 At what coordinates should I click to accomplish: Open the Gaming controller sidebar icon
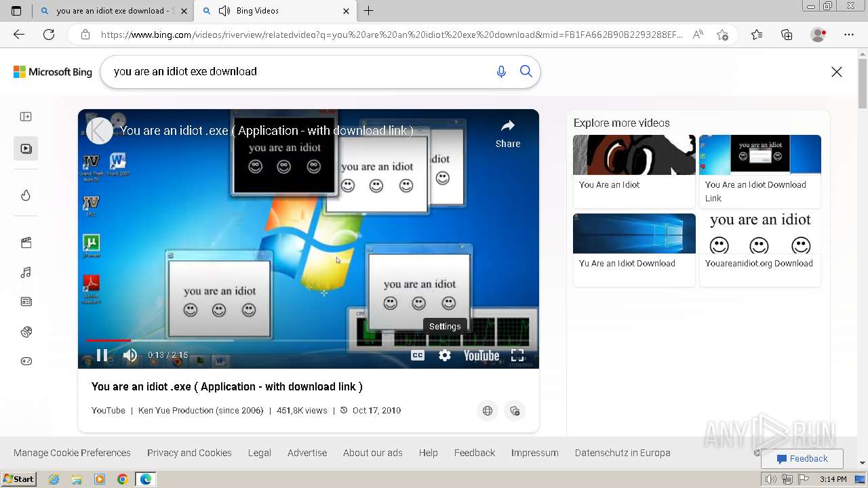[26, 361]
